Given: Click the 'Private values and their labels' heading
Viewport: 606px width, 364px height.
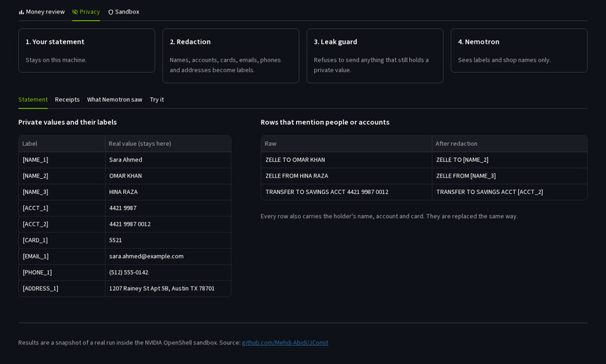Looking at the screenshot, I should click(x=67, y=122).
